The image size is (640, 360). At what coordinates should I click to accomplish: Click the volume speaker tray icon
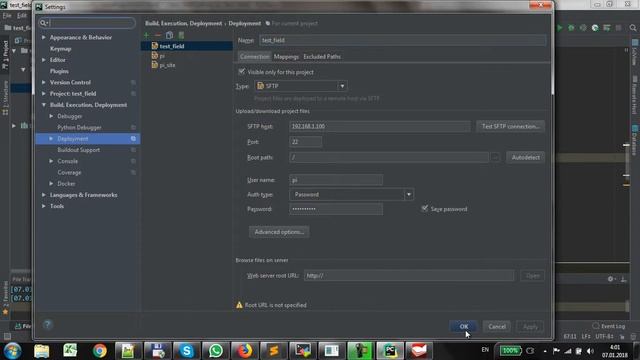[x=590, y=351]
